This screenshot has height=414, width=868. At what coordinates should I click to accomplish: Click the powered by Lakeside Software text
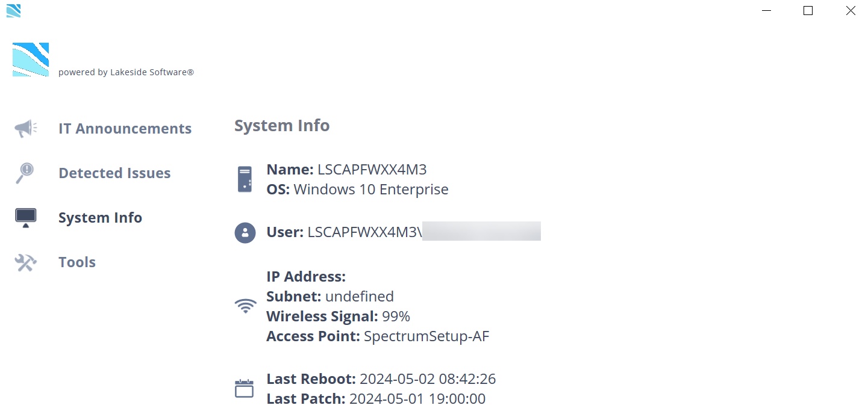126,72
